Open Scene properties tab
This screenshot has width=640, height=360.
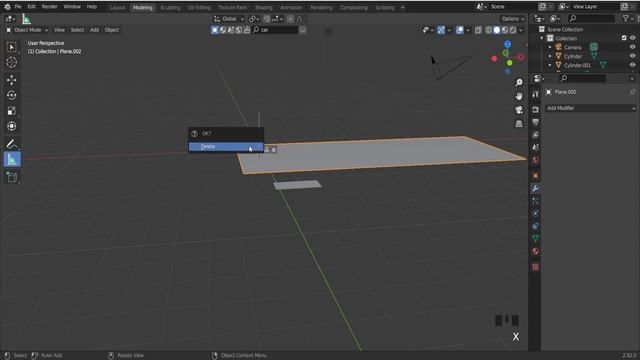pos(536,147)
